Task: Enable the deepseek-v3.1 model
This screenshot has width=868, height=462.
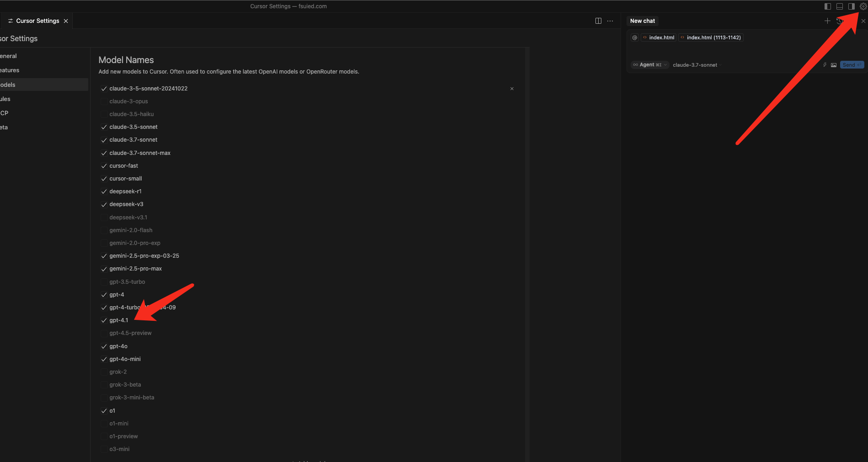Action: [104, 218]
